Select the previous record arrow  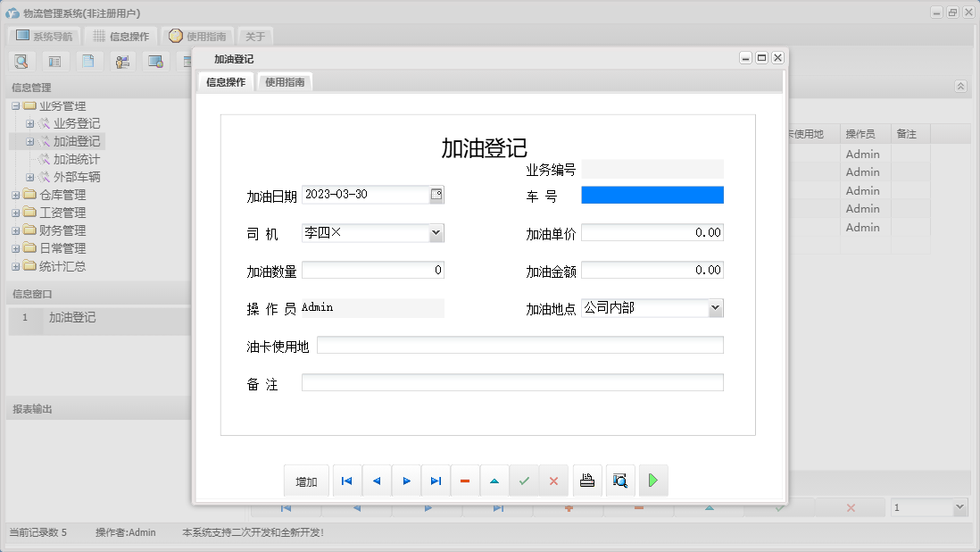click(x=376, y=481)
